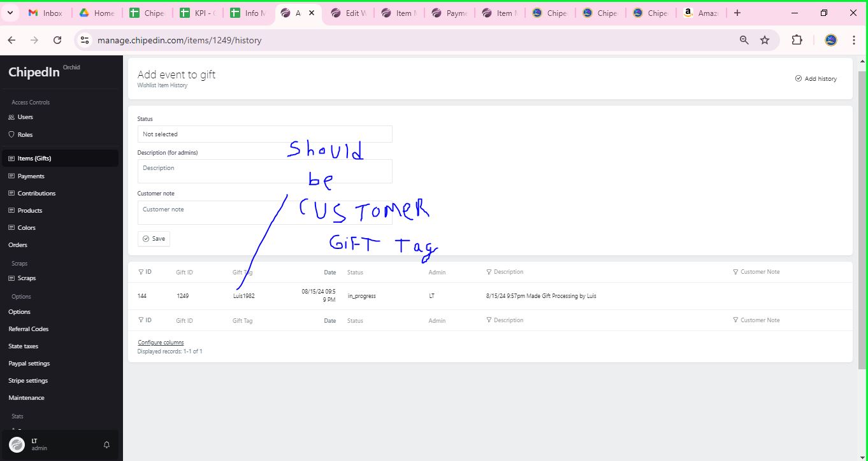This screenshot has height=461, width=868.
Task: Sort by Gift ID column header
Action: coord(184,273)
